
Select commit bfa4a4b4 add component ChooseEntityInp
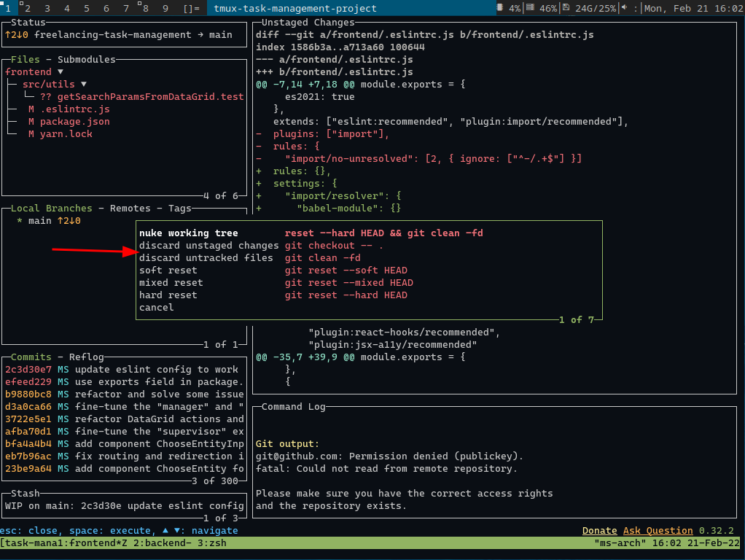pos(125,443)
